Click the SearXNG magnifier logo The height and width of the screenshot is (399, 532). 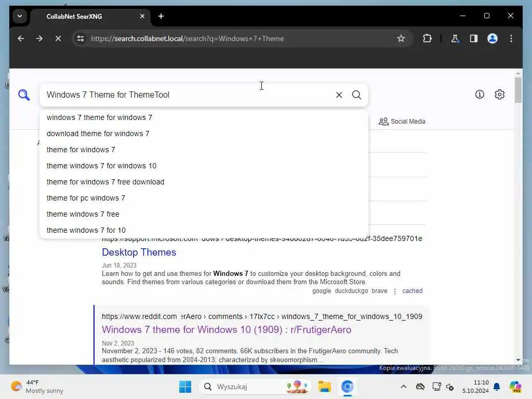coord(24,95)
